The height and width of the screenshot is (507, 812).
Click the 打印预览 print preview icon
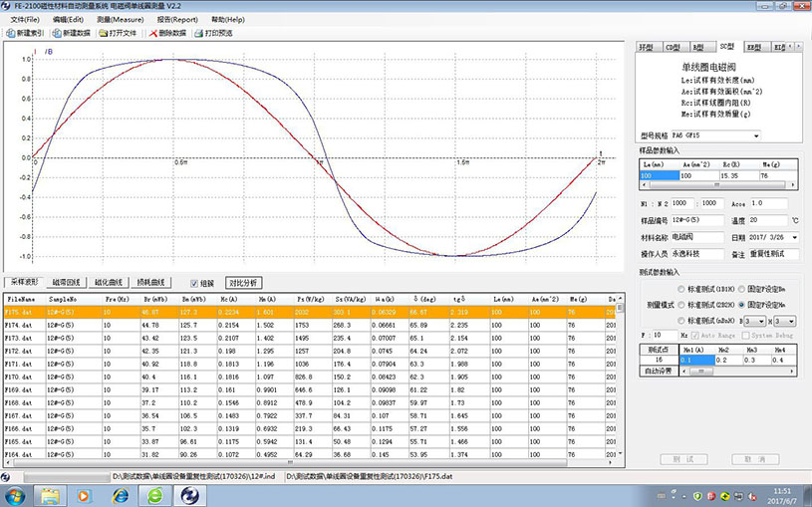tap(198, 33)
